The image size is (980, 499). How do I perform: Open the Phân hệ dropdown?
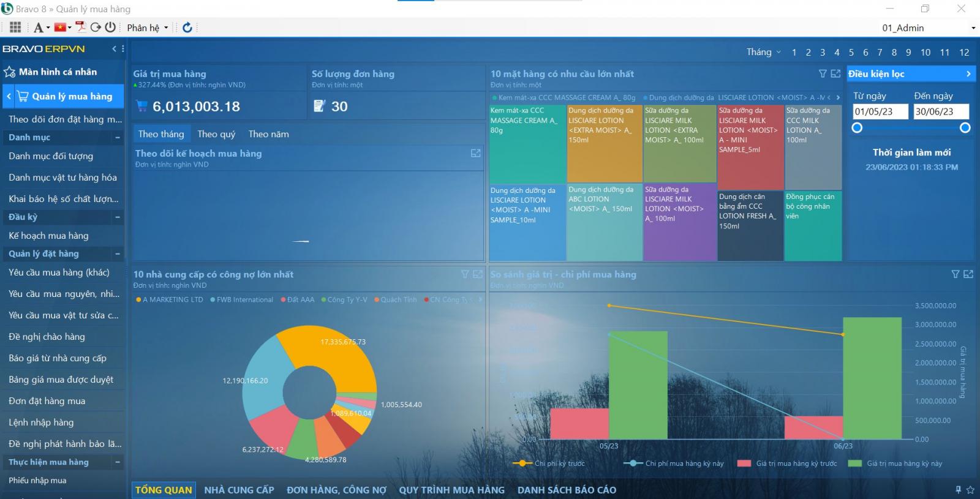pyautogui.click(x=147, y=28)
